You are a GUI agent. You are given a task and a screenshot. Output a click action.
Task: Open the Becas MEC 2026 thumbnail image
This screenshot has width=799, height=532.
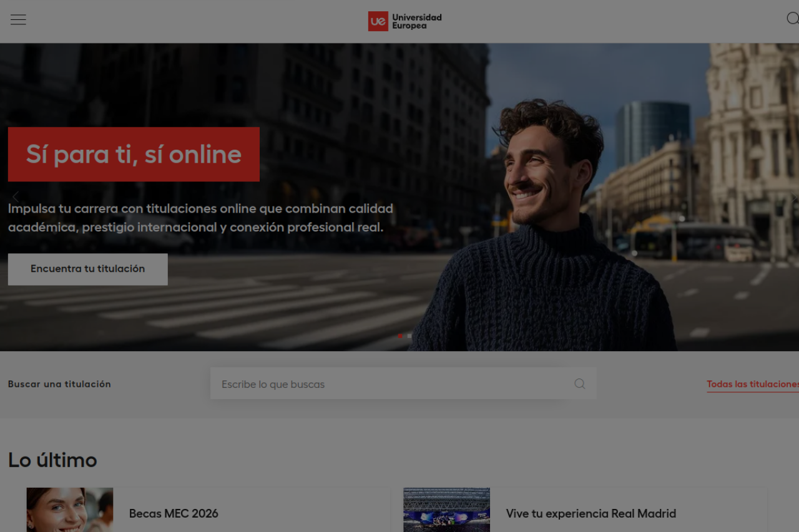click(x=70, y=510)
